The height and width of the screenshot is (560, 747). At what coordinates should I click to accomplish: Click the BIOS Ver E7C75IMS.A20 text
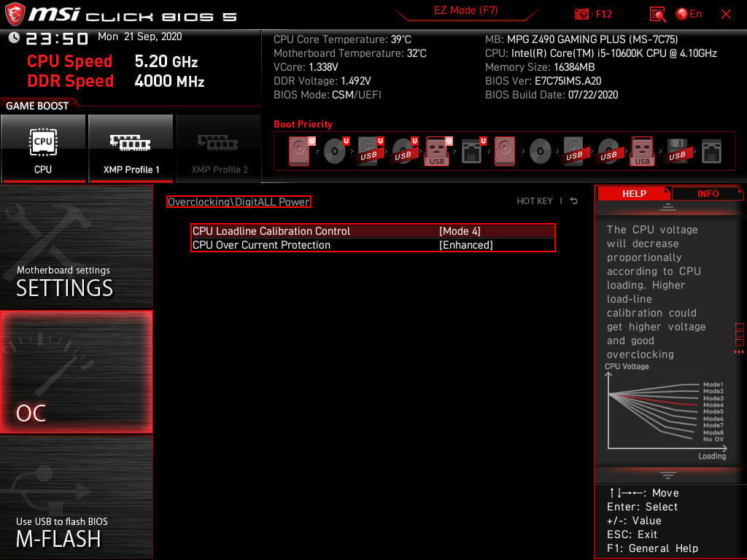[x=543, y=81]
